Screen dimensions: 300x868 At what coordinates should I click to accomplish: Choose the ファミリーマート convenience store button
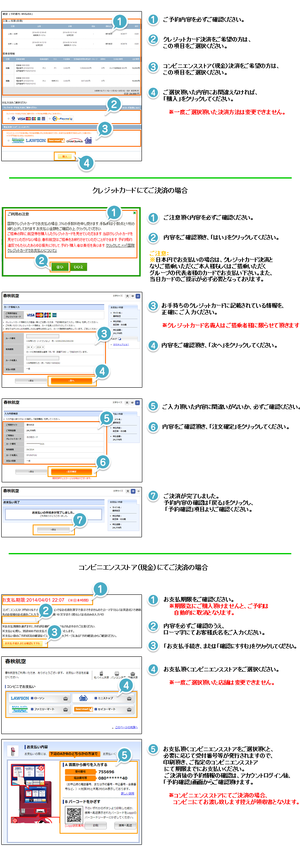tap(39, 709)
